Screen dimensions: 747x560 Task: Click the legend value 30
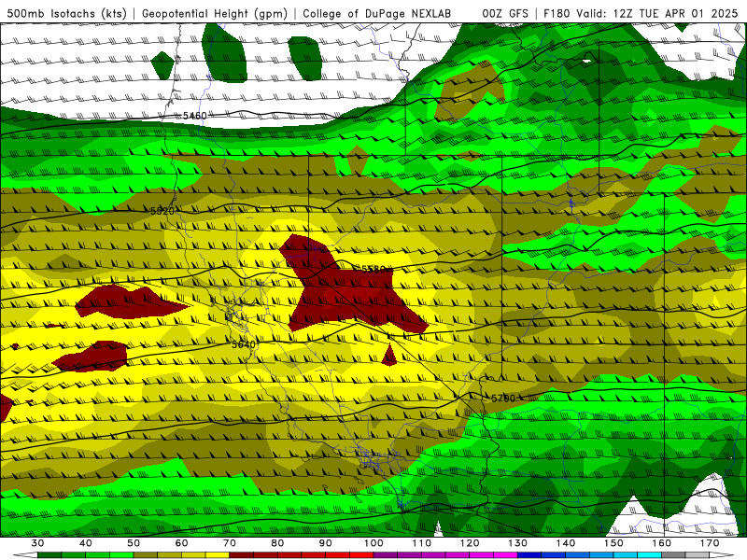[x=37, y=543]
